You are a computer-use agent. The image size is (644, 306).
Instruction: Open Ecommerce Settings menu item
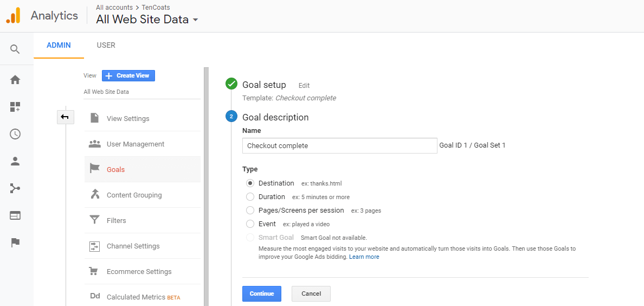[x=142, y=271]
